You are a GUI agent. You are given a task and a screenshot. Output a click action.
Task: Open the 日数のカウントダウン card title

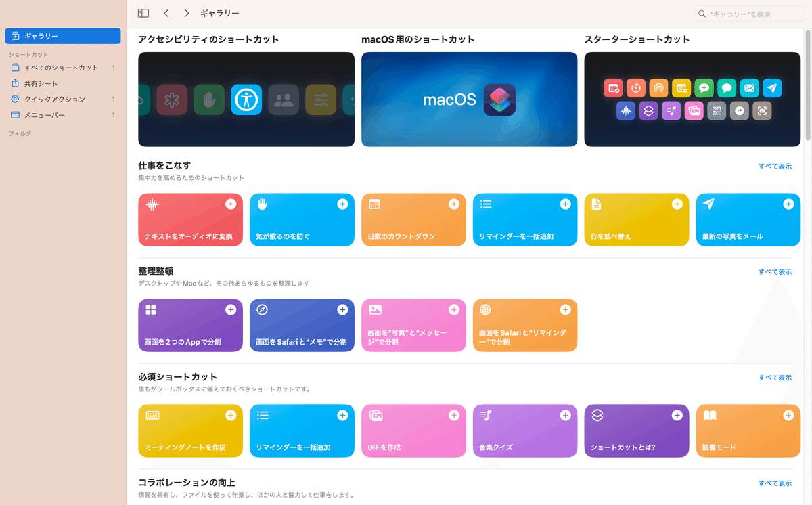coord(401,236)
